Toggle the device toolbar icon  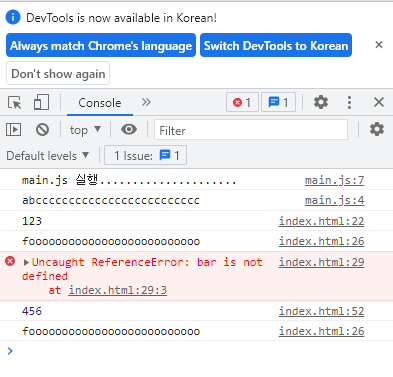coord(41,102)
